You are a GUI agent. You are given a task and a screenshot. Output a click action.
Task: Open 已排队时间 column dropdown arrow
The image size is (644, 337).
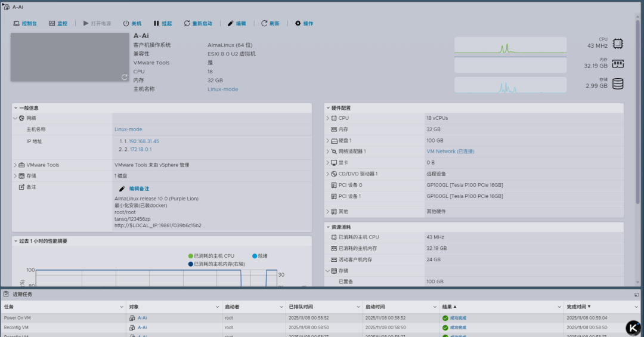coord(358,307)
